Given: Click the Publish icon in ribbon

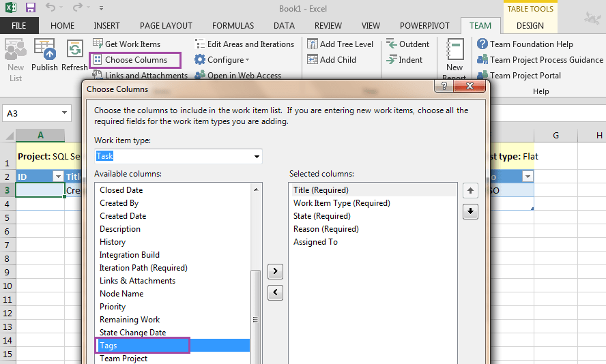Looking at the screenshot, I should pos(44,50).
